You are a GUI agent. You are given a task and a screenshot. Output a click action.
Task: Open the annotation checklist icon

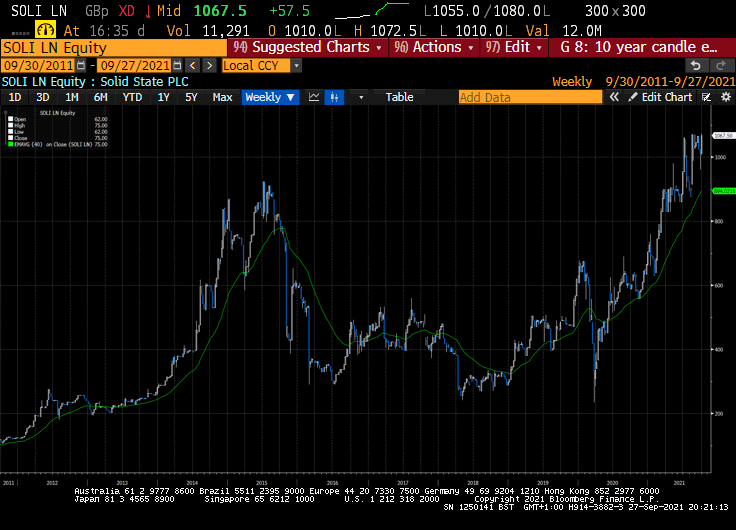point(706,97)
